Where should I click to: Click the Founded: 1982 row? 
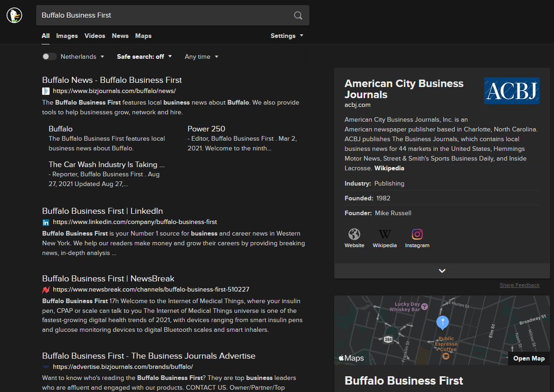[442, 198]
